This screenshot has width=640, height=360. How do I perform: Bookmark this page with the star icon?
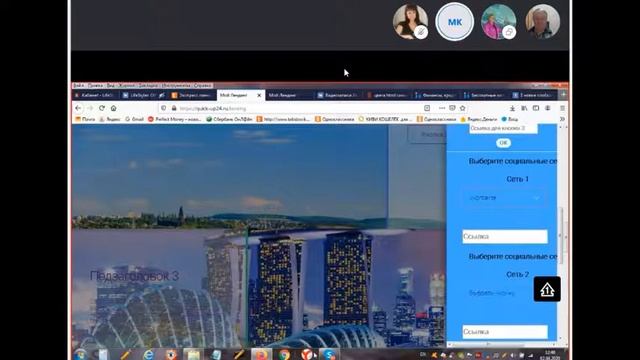click(462, 108)
